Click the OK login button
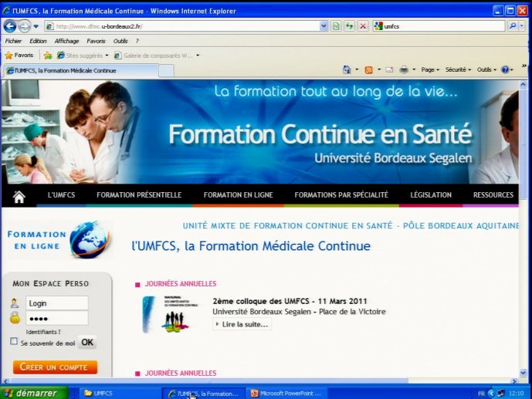 pos(87,343)
